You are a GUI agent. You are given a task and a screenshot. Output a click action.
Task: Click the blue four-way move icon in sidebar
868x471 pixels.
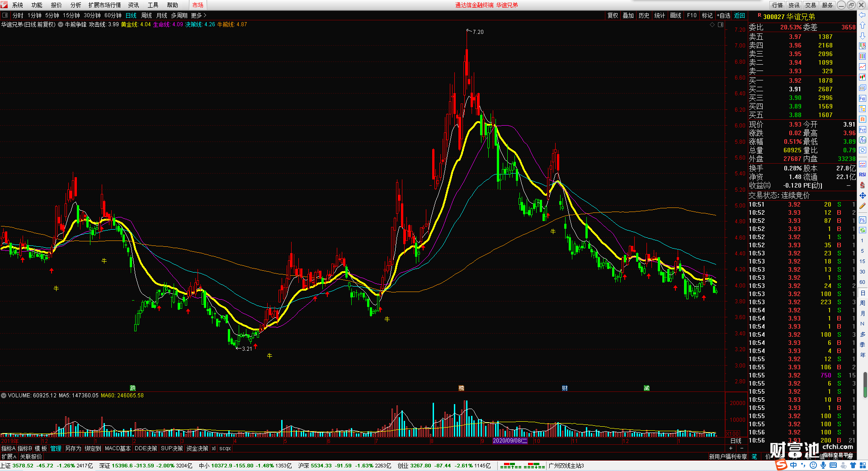click(862, 195)
